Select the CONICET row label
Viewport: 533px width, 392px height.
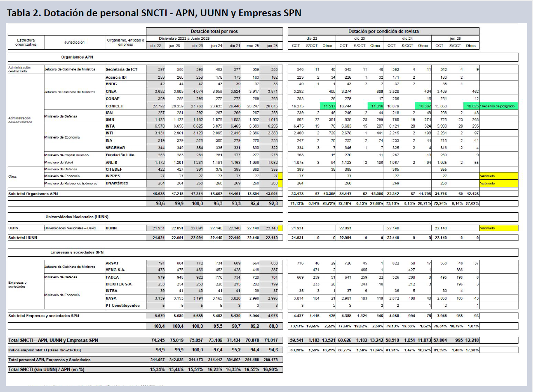click(116, 106)
